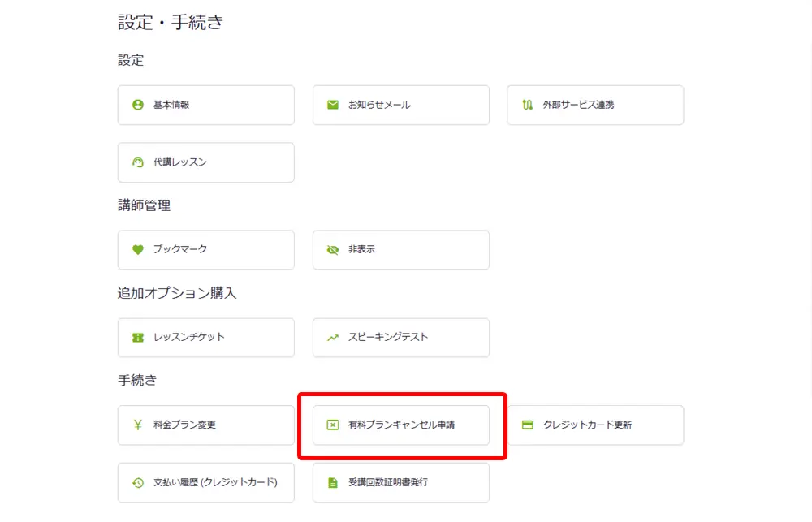Open the お知らせメール settings card
The width and height of the screenshot is (812, 522).
click(x=400, y=105)
